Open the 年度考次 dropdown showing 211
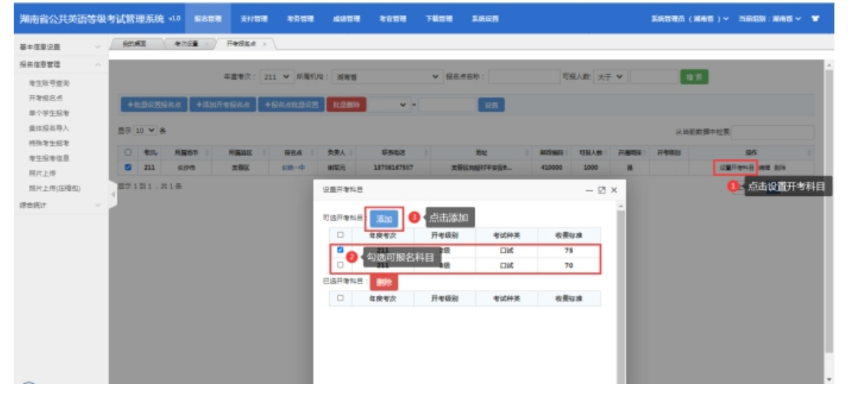The width and height of the screenshot is (868, 402). tap(277, 76)
